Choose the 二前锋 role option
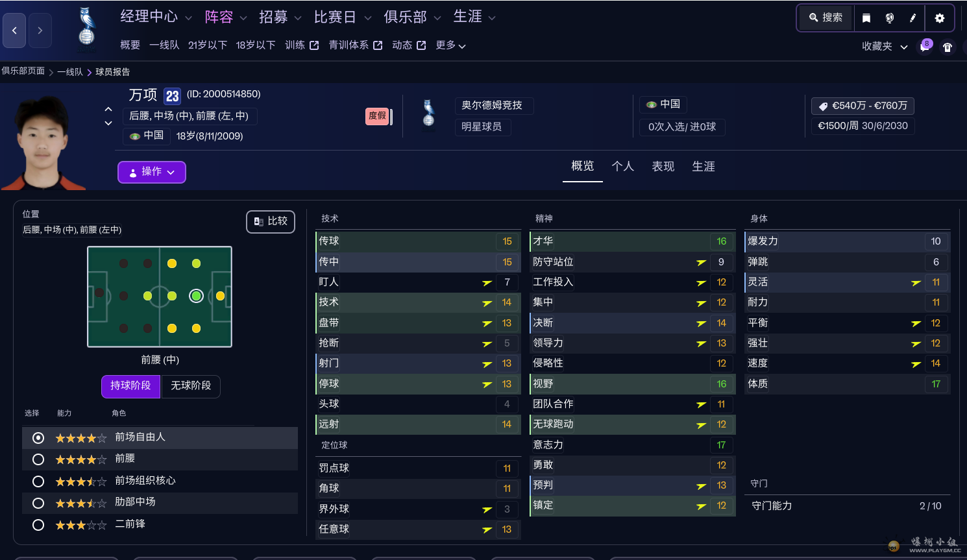Image resolution: width=967 pixels, height=560 pixels. click(38, 524)
